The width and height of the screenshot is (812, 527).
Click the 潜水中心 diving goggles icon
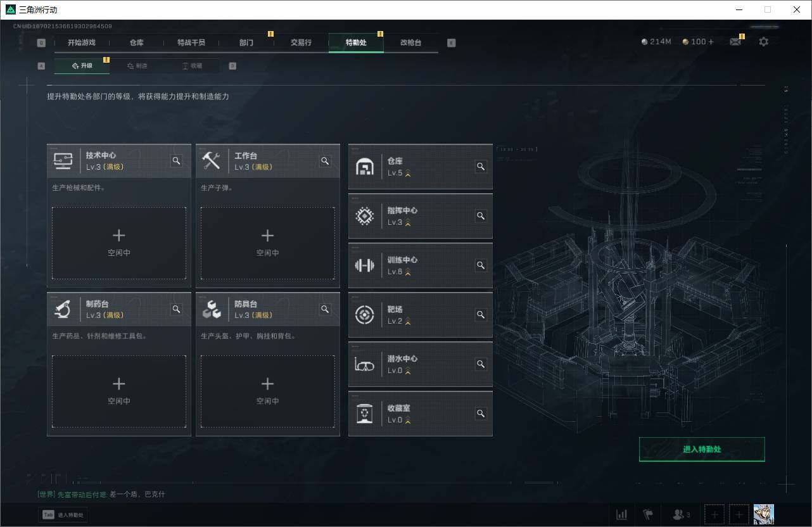click(x=365, y=364)
